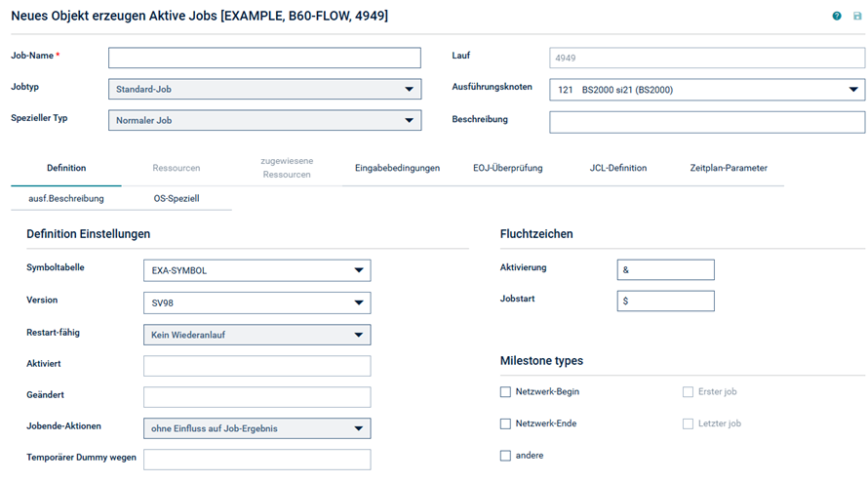Open the zugewiesene Ressourcen tab
The height and width of the screenshot is (483, 868).
[x=287, y=168]
